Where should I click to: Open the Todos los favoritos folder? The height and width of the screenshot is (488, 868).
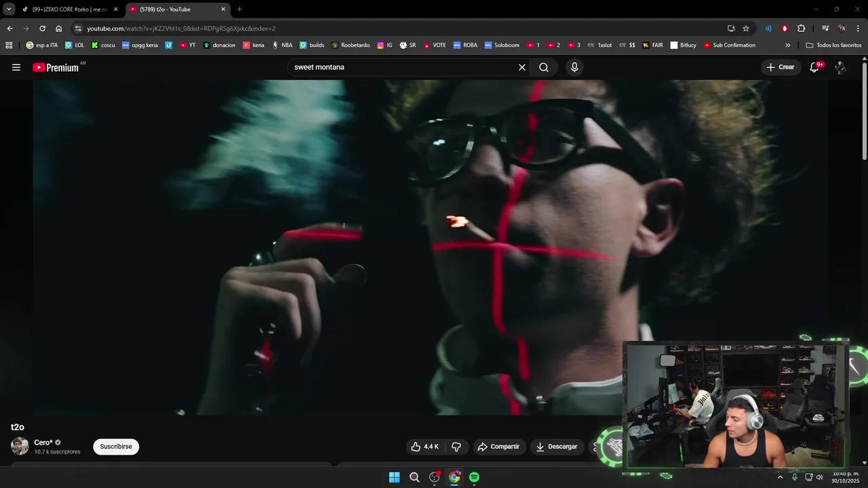click(834, 45)
